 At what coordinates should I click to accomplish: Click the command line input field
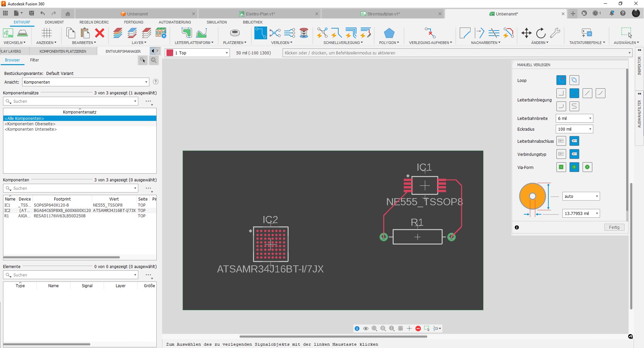tap(457, 53)
